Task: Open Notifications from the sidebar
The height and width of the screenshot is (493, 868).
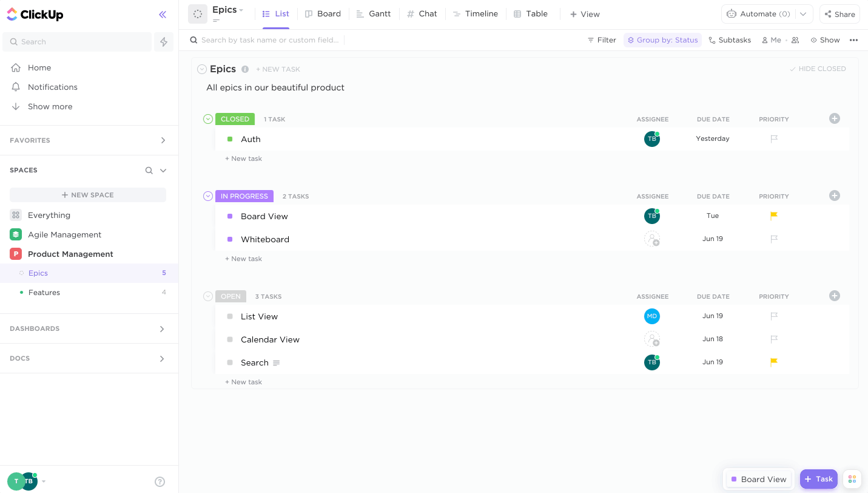Action: (x=52, y=87)
